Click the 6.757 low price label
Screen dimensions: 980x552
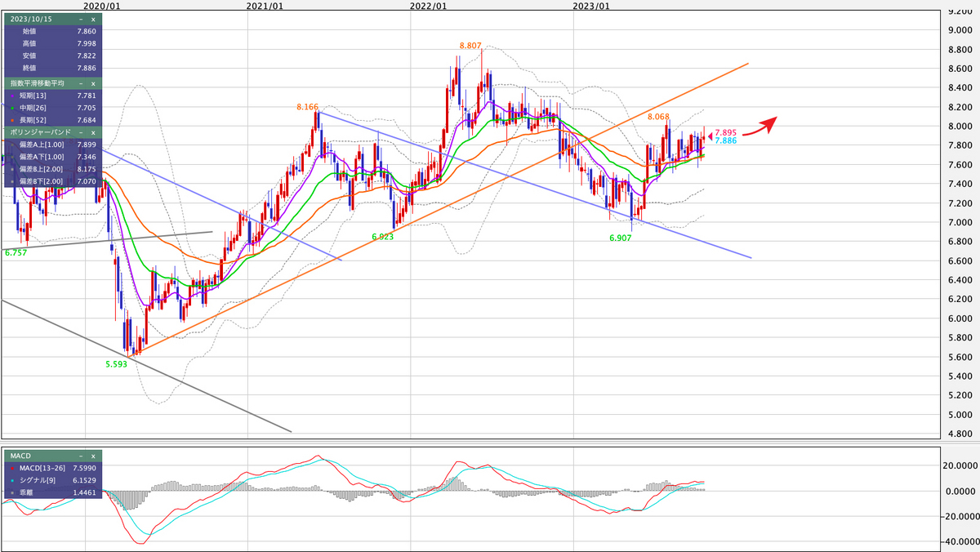coord(16,254)
